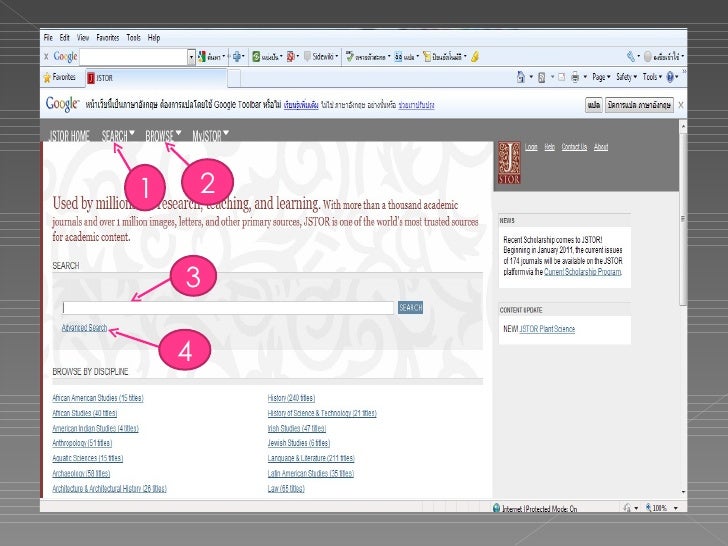Close the Google toolbar with the X
This screenshot has width=728, height=546.
[46, 57]
